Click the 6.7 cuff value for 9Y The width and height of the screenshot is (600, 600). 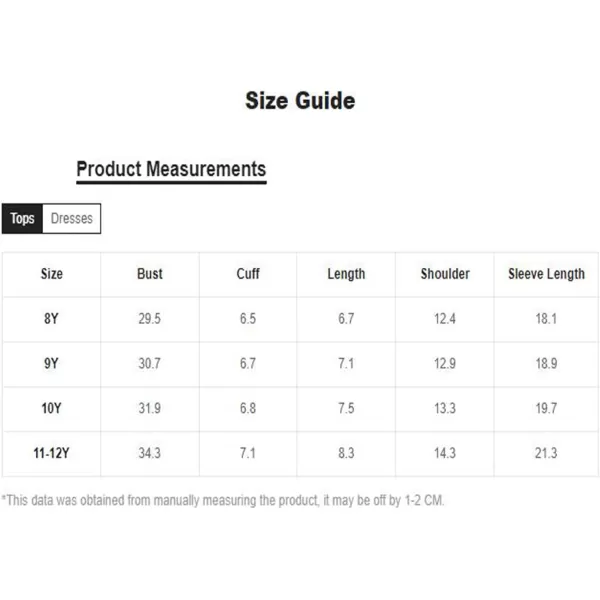point(248,364)
